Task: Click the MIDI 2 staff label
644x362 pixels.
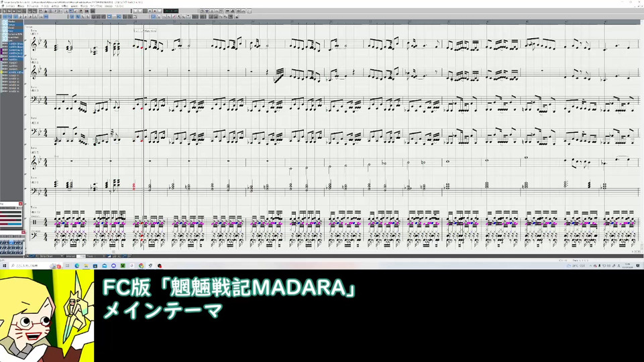Action: pos(34,62)
